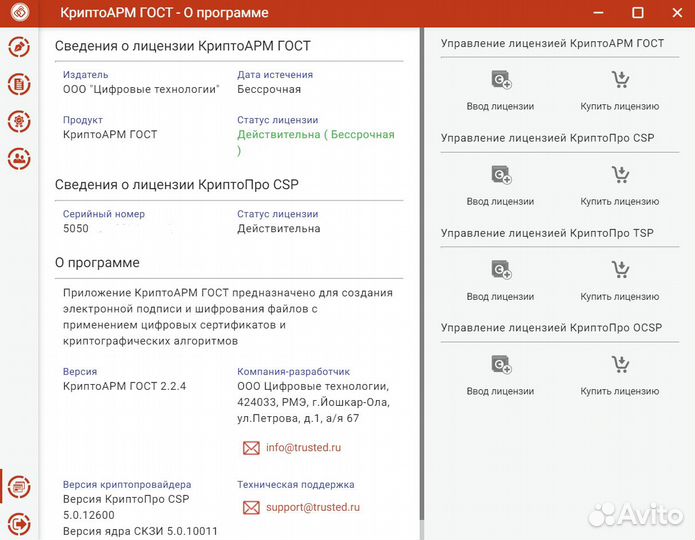Image resolution: width=695 pixels, height=540 pixels.
Task: Open the certificates section in the sidebar
Action: click(19, 121)
